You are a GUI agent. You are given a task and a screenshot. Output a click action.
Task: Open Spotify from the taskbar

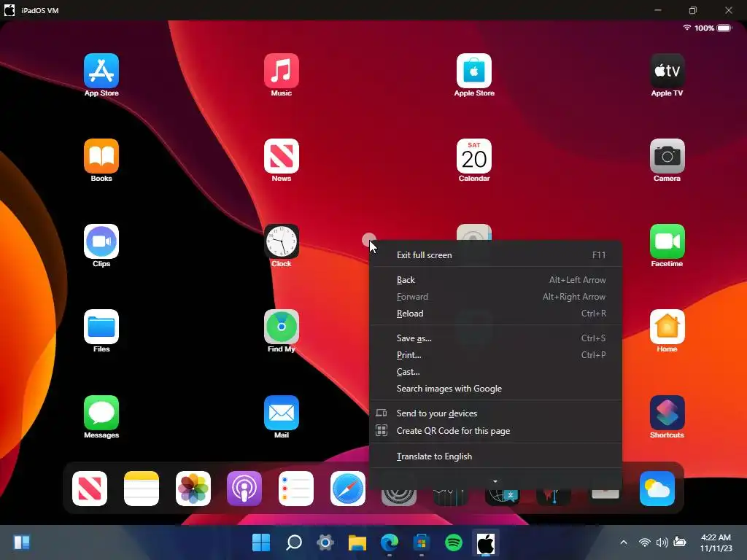pos(454,542)
